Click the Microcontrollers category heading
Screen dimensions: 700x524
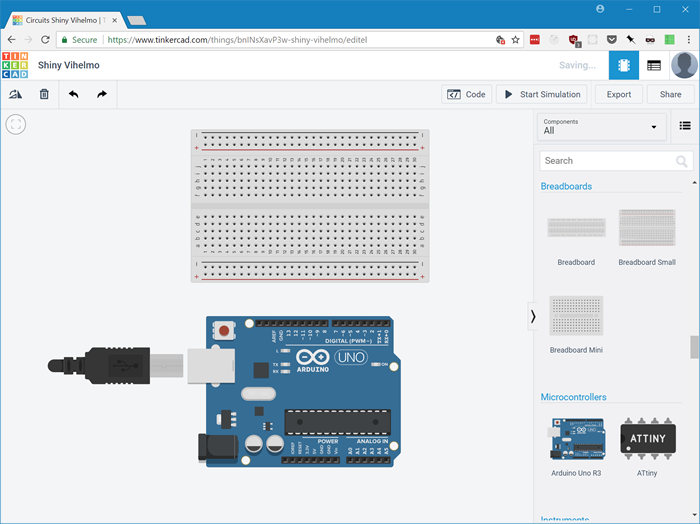click(x=573, y=397)
